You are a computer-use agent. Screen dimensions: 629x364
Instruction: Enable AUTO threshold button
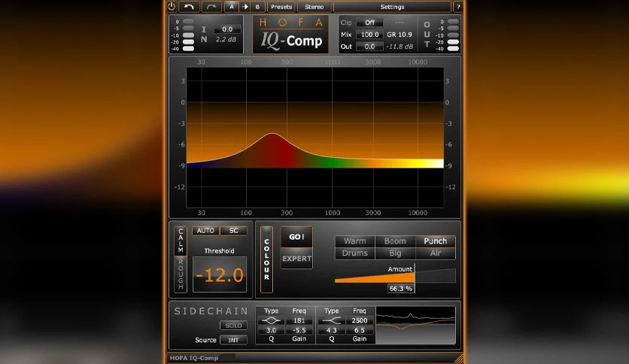205,230
